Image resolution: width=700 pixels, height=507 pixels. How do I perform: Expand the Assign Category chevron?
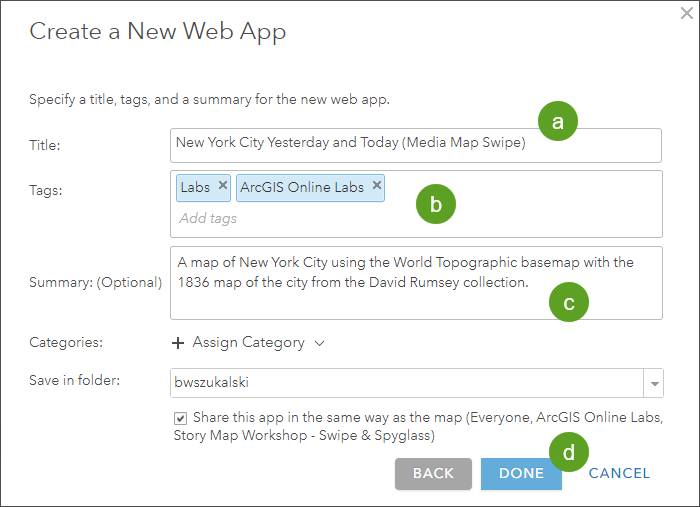pyautogui.click(x=320, y=343)
